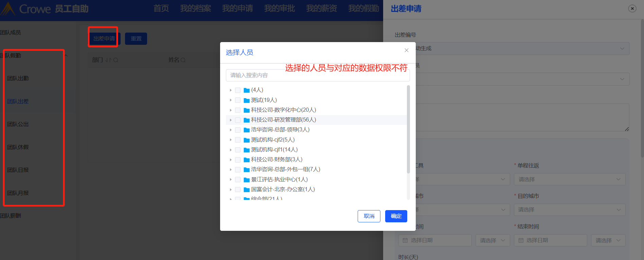Click the 请输入搜索内容 search box
This screenshot has height=260, width=644.
point(318,75)
